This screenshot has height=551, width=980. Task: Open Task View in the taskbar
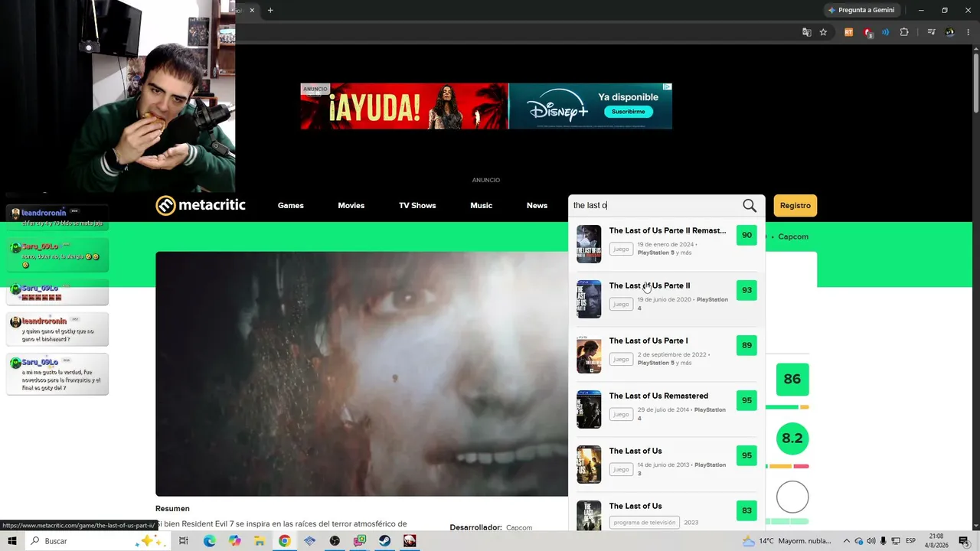(184, 541)
